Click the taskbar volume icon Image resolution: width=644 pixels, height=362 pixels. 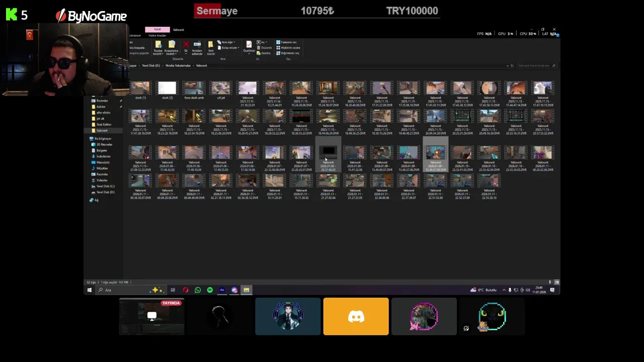tap(528, 290)
